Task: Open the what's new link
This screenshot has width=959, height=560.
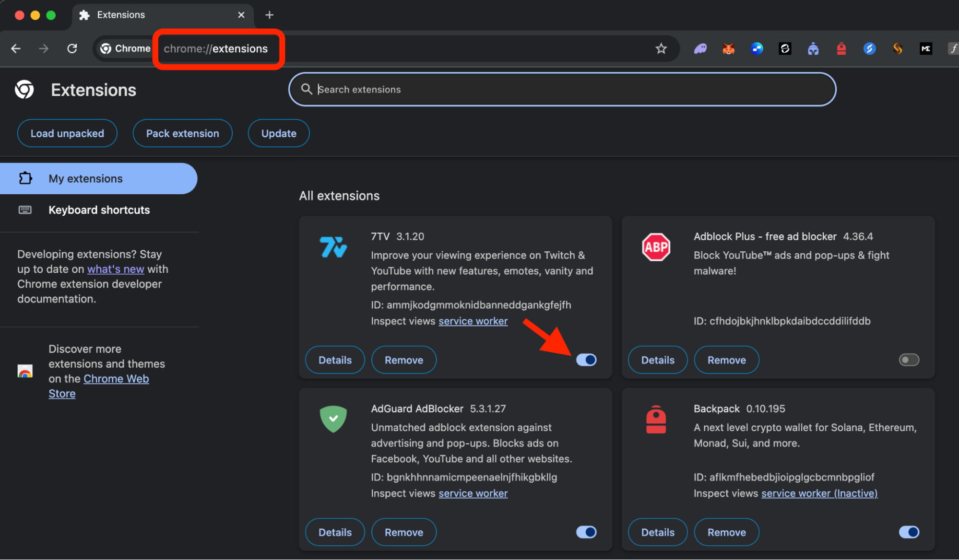Action: tap(116, 269)
